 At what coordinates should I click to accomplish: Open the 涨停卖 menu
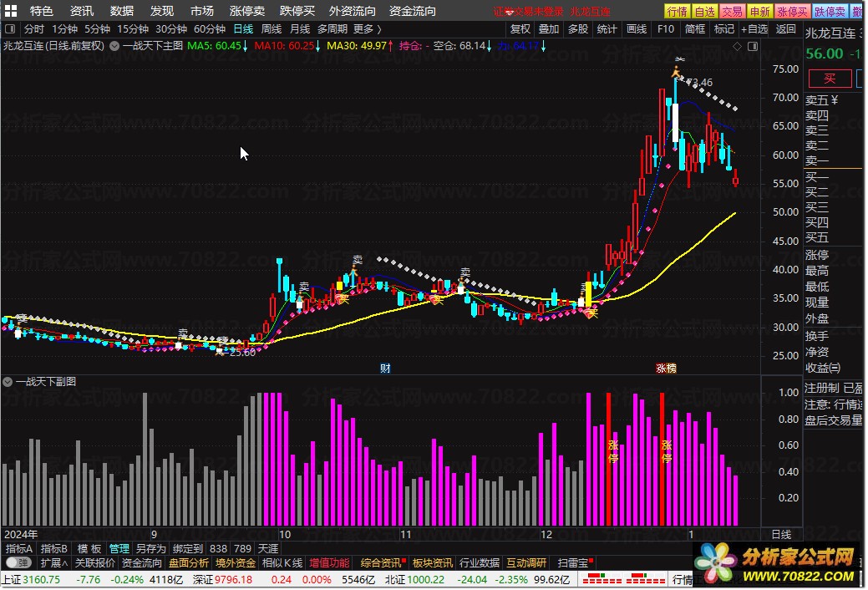pyautogui.click(x=247, y=11)
